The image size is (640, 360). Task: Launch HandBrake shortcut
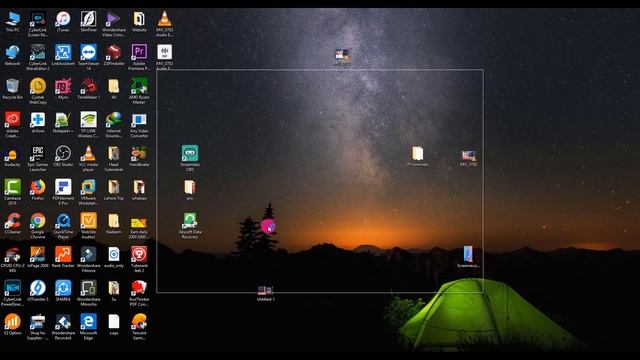click(x=139, y=157)
